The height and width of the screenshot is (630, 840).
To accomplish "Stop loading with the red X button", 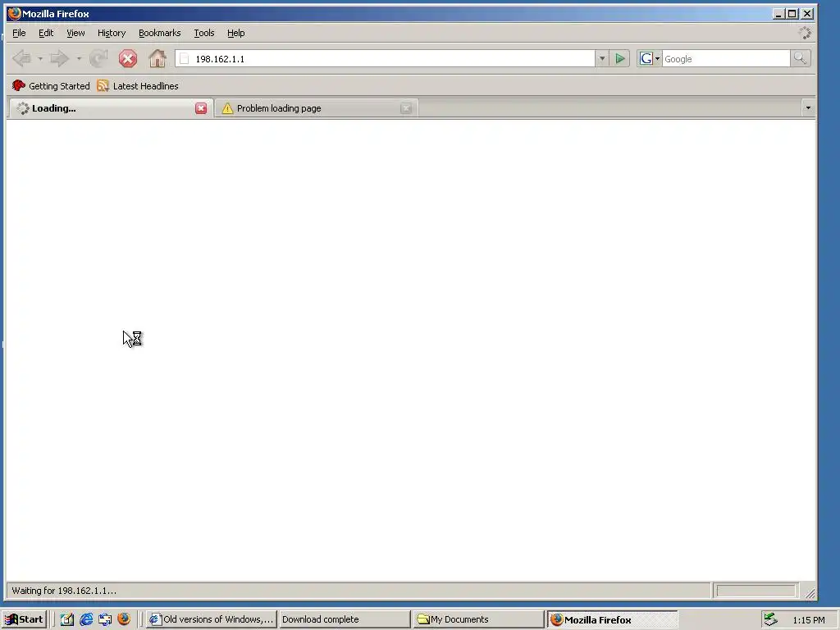I will coord(127,58).
